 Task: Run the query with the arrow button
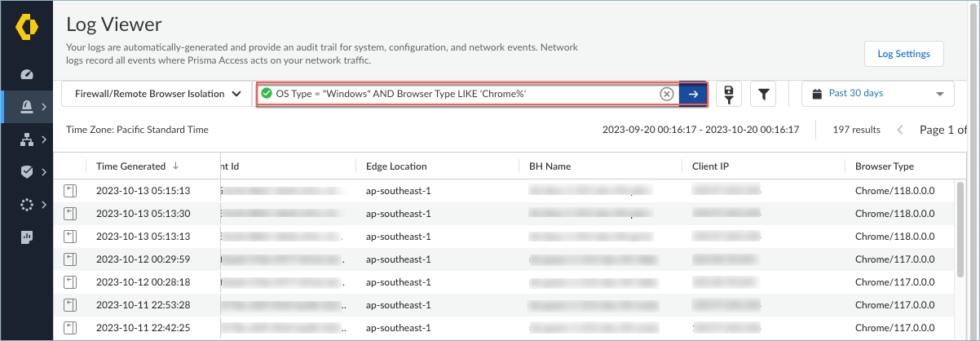(x=693, y=94)
